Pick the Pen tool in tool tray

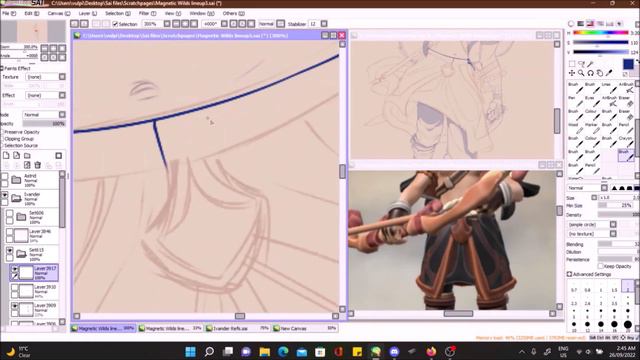tap(576, 101)
